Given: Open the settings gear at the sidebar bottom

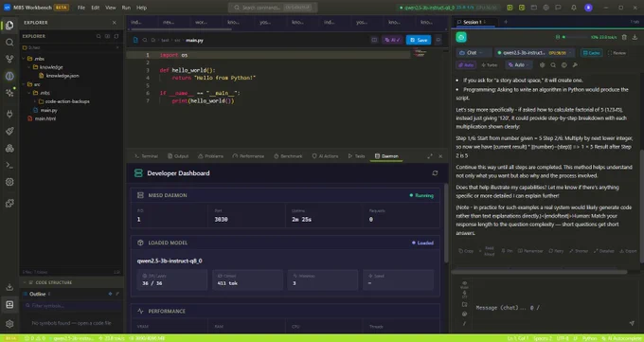Looking at the screenshot, I should click(9, 324).
